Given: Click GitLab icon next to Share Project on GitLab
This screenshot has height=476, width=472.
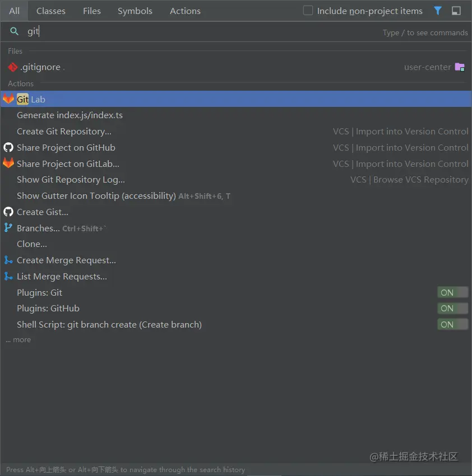Looking at the screenshot, I should 8,164.
